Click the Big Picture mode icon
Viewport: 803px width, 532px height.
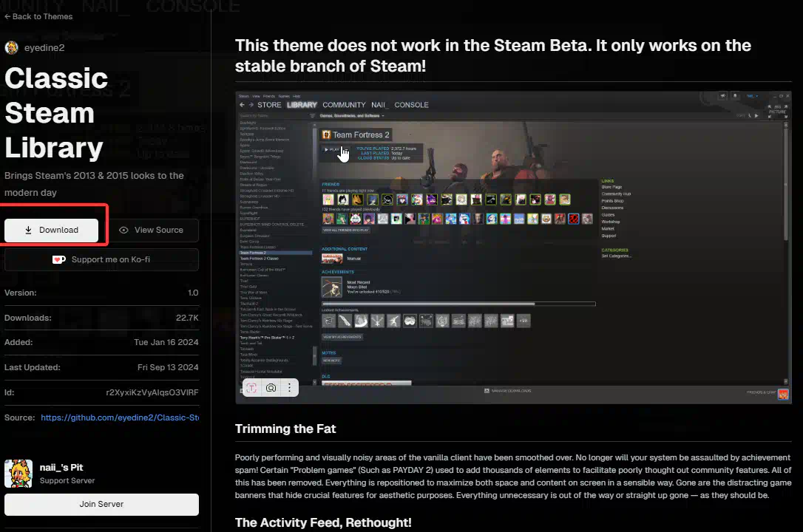pos(777,111)
